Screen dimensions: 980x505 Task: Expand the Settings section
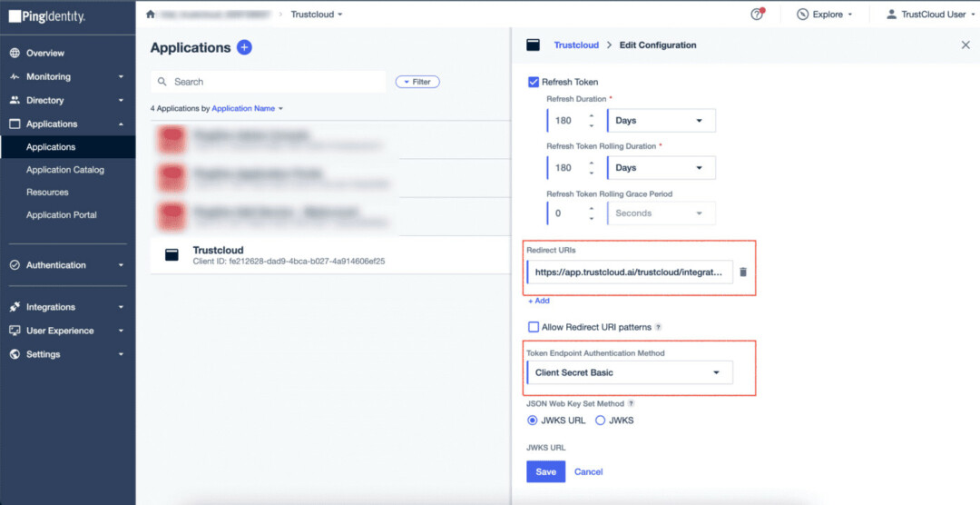click(122, 354)
